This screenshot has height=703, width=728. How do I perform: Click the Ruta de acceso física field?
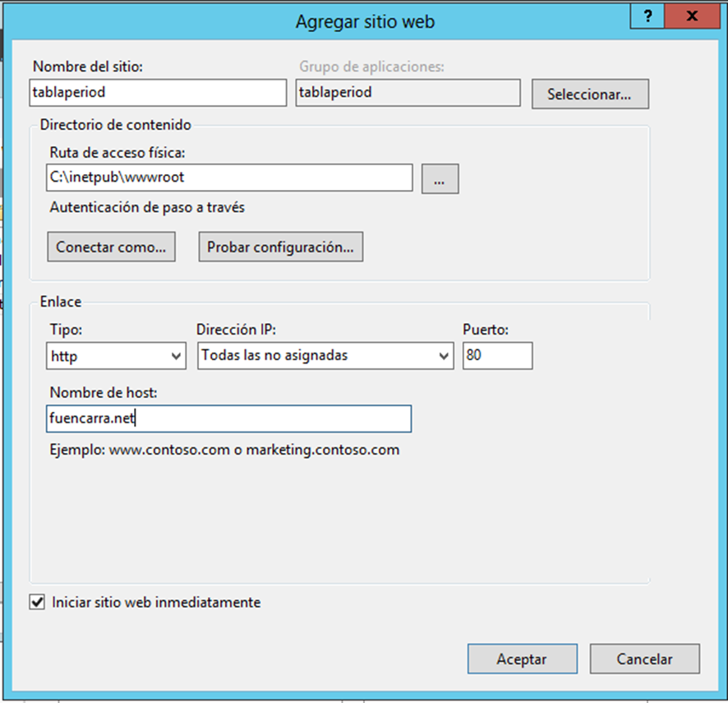(229, 178)
